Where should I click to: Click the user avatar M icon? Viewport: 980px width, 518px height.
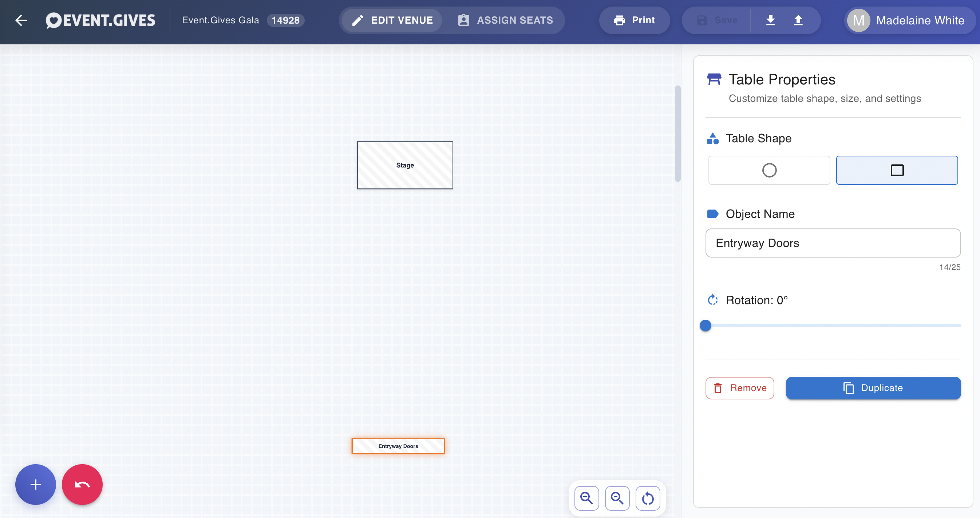[859, 20]
